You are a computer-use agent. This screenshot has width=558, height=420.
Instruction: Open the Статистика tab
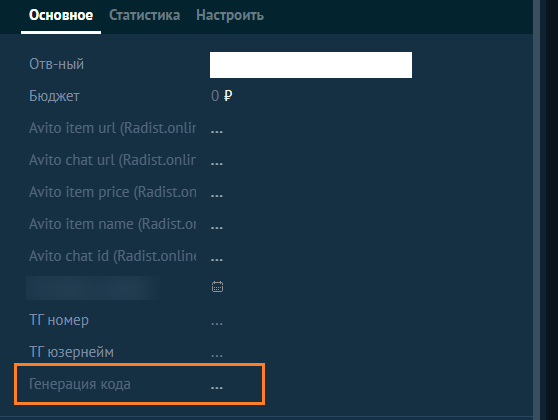[x=144, y=15]
